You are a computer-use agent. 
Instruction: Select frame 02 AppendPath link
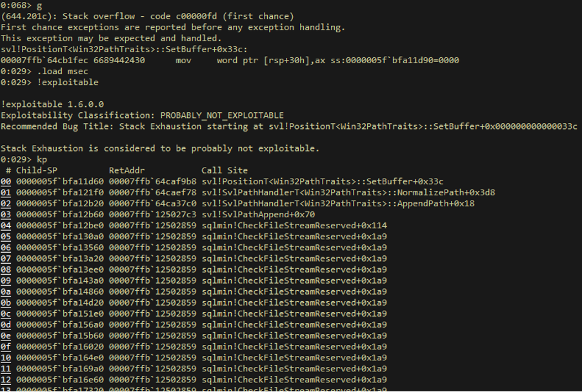point(6,204)
